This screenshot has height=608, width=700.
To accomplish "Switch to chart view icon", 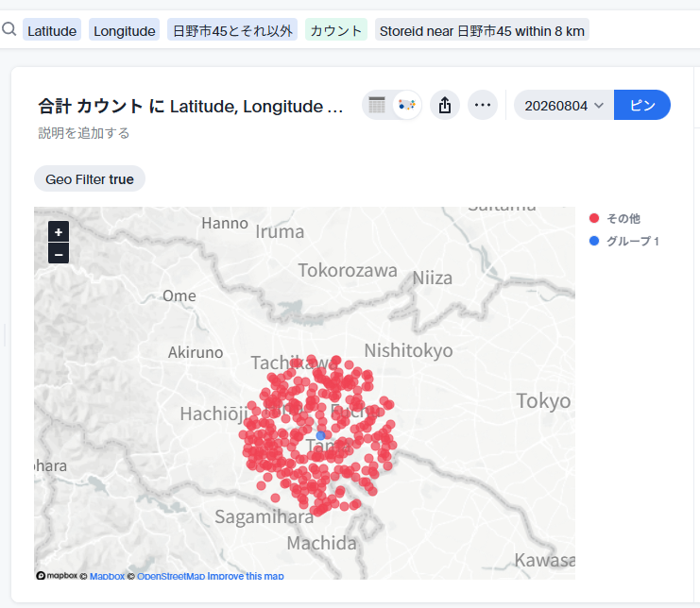I will pos(407,106).
